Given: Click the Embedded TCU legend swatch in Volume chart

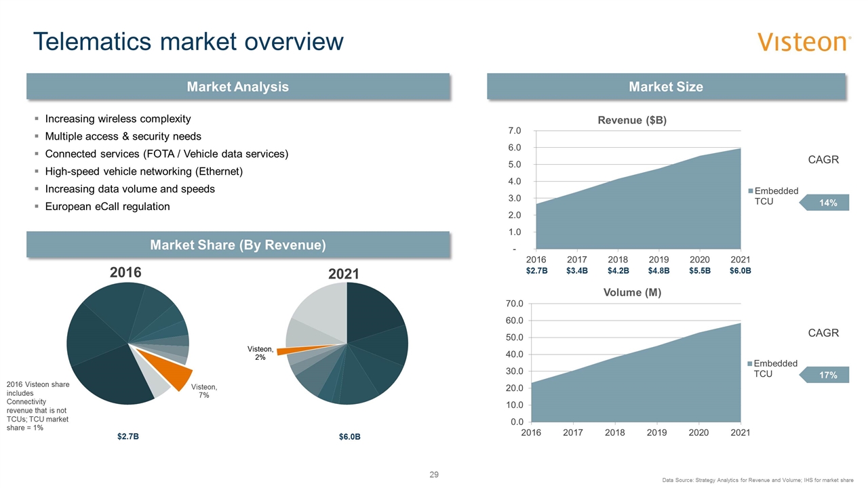Looking at the screenshot, I should [751, 364].
